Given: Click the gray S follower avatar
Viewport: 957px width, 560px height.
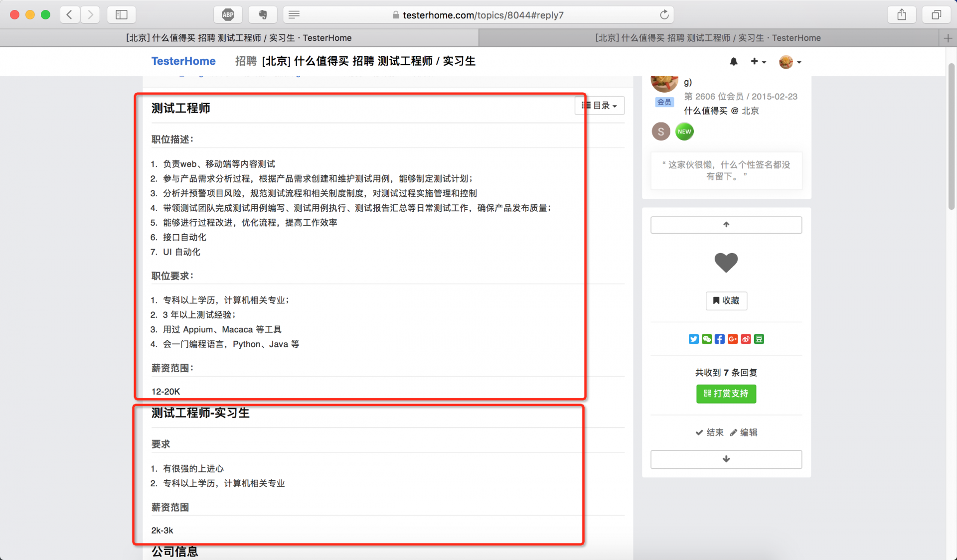Looking at the screenshot, I should click(x=661, y=132).
